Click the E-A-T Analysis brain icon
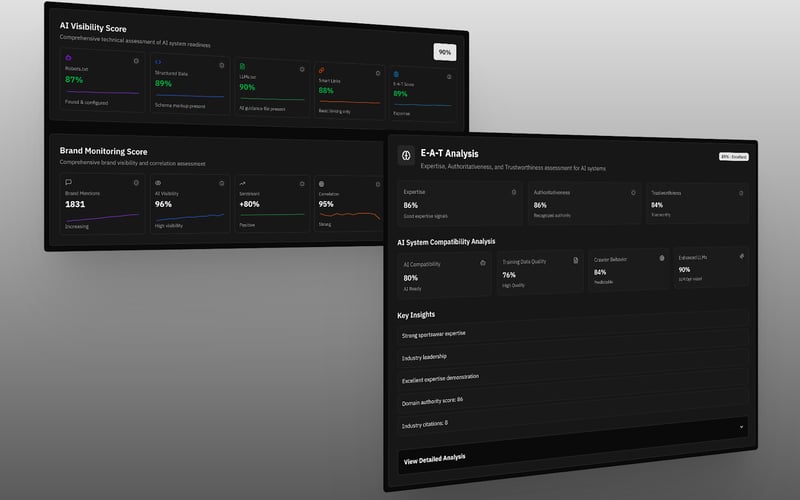 406,155
